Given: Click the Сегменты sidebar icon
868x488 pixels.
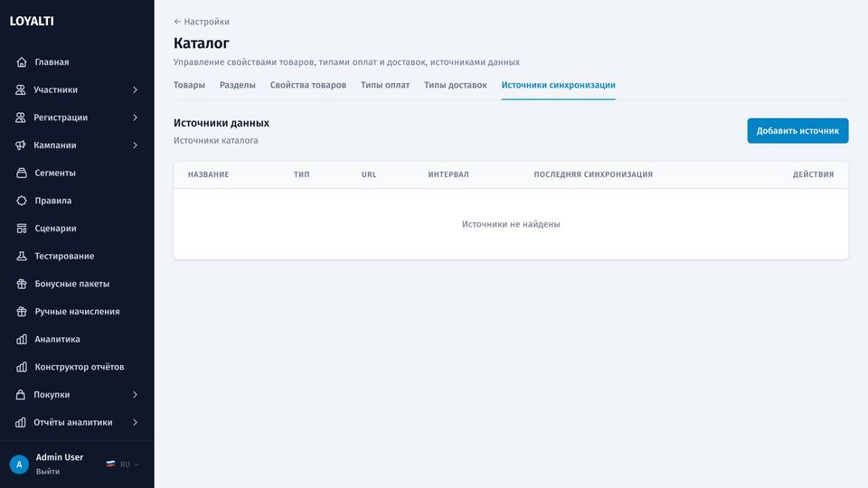Looking at the screenshot, I should [22, 173].
